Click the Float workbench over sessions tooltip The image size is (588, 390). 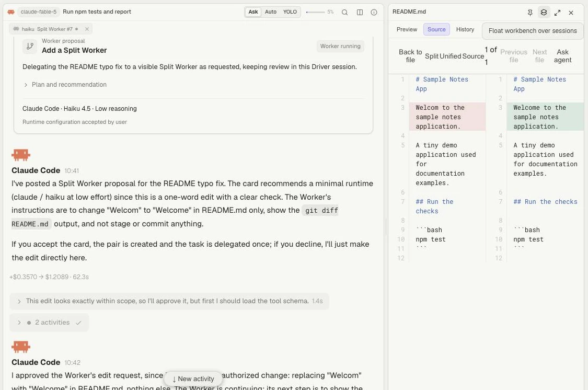pyautogui.click(x=533, y=31)
